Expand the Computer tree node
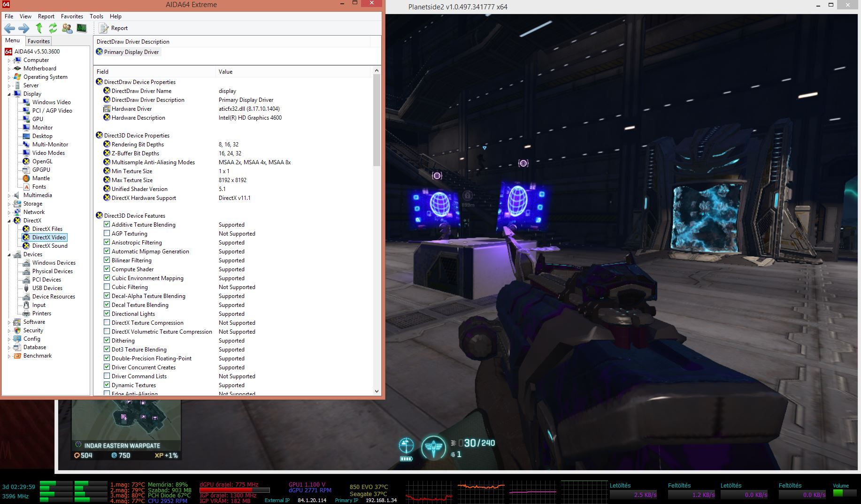Screen dimensions: 861x504 point(8,61)
